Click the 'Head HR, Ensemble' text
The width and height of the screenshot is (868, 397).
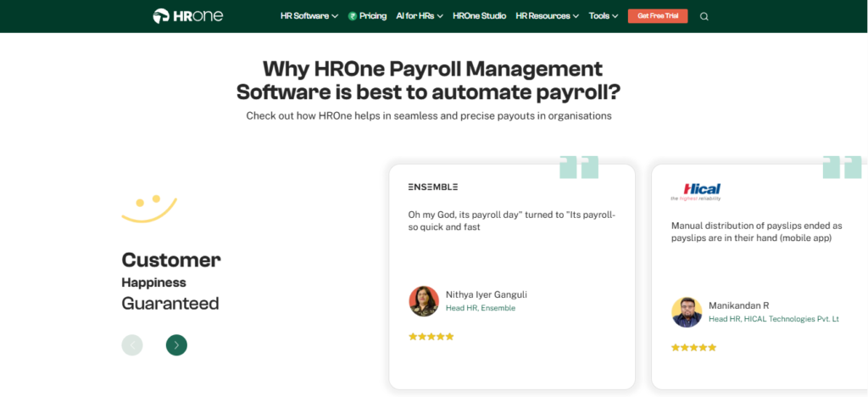(x=481, y=308)
